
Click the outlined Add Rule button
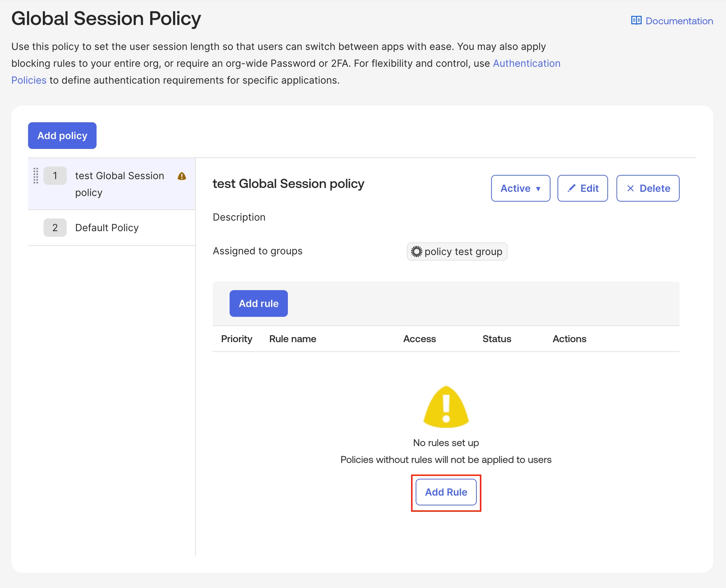point(446,492)
